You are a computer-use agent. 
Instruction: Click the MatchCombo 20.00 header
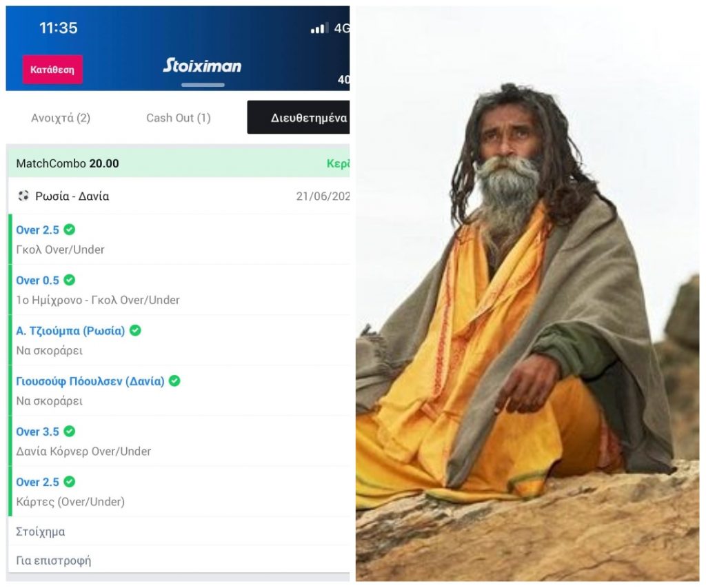179,163
